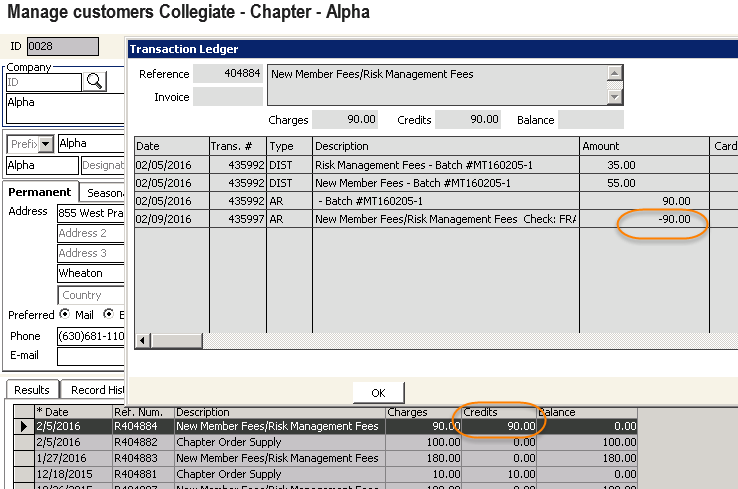Click the Company ID input field

[x=43, y=82]
